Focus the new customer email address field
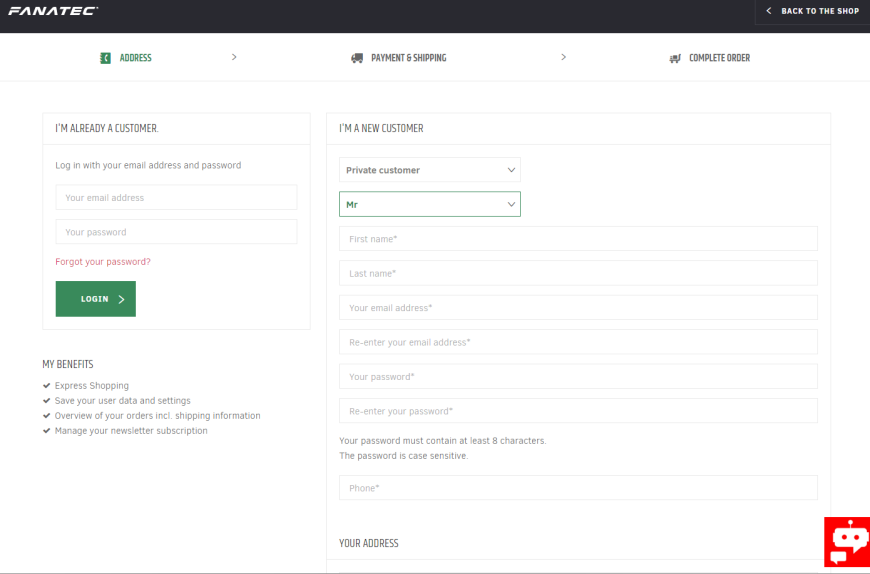This screenshot has width=870, height=574. pyautogui.click(x=578, y=307)
